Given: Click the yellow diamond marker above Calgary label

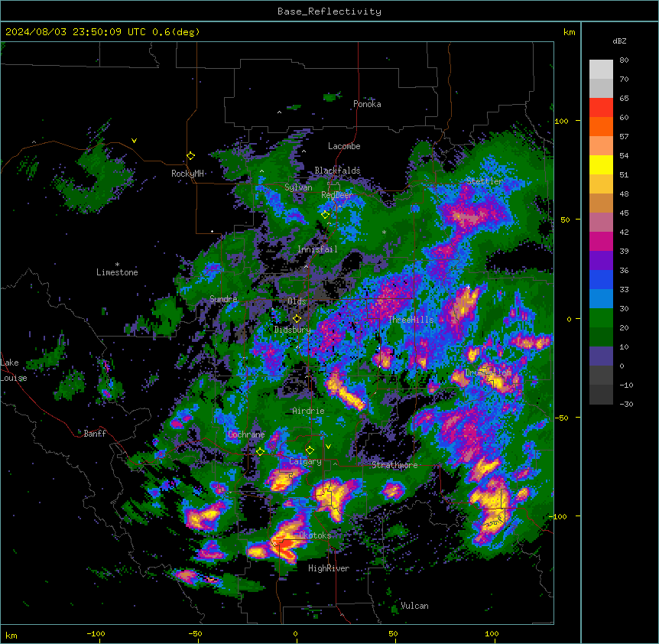Looking at the screenshot, I should pyautogui.click(x=310, y=450).
